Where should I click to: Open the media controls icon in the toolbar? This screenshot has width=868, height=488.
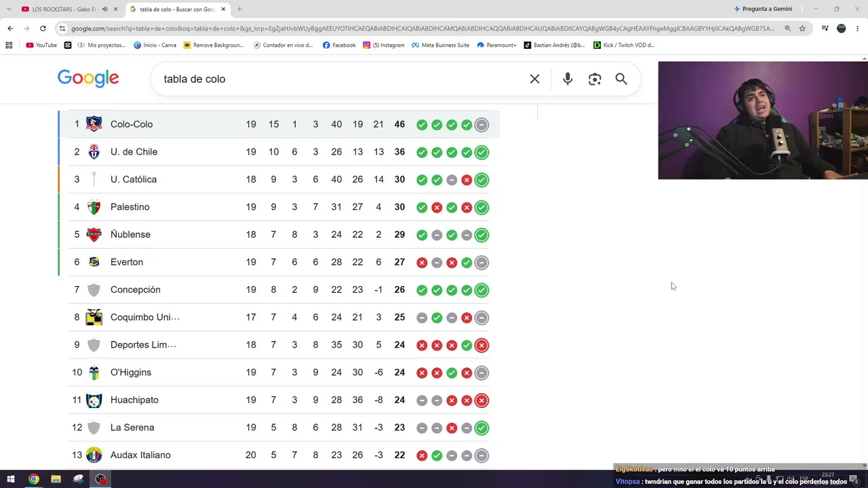825,28
